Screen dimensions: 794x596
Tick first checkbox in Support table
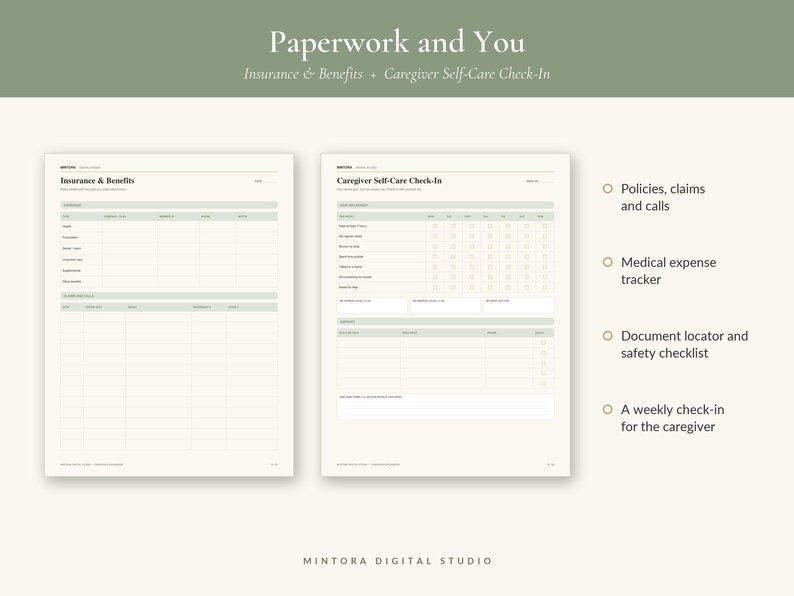click(543, 343)
